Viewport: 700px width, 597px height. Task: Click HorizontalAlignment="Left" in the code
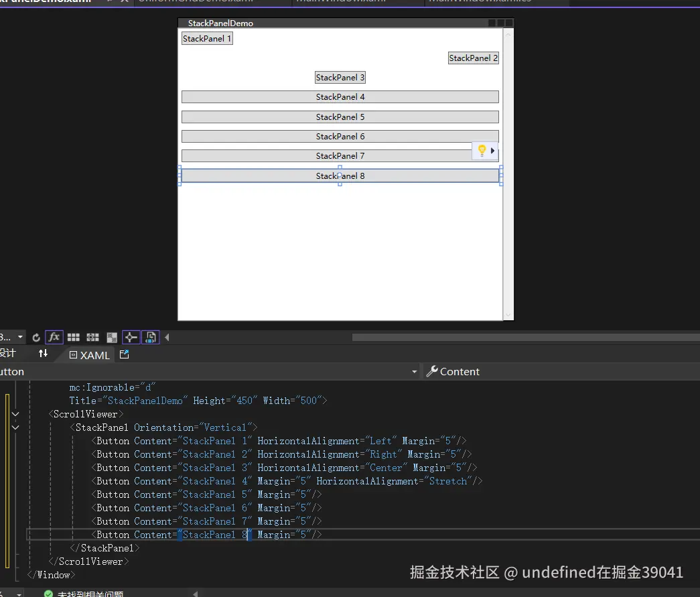click(x=328, y=441)
